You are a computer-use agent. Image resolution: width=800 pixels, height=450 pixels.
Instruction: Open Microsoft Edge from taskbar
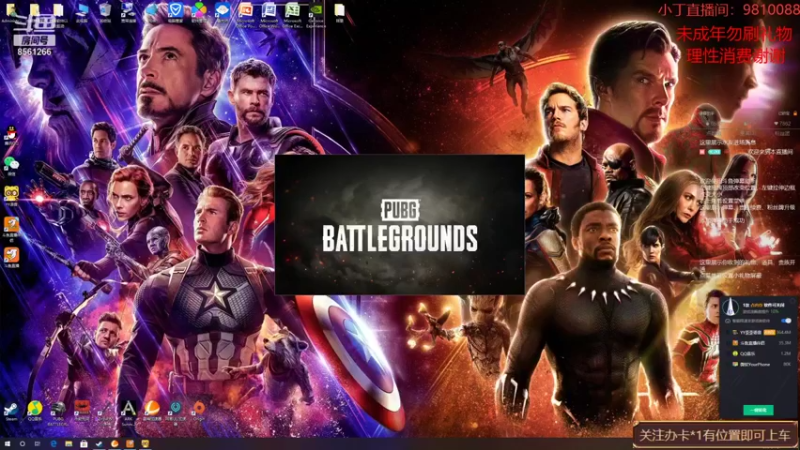53,444
